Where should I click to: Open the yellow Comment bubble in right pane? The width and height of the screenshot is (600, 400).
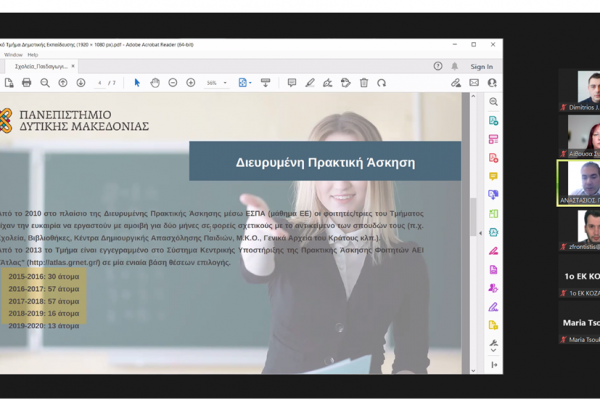tap(494, 176)
